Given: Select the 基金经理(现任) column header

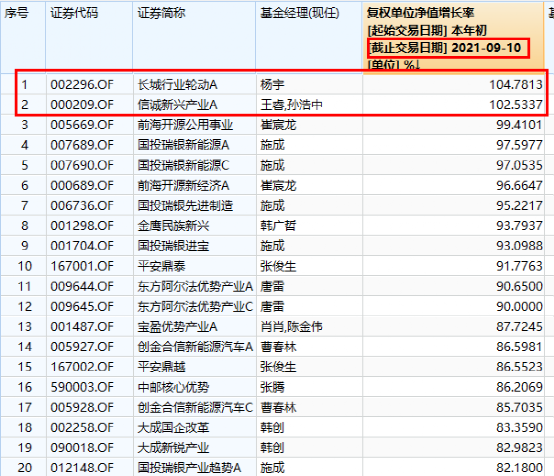Looking at the screenshot, I should (300, 13).
